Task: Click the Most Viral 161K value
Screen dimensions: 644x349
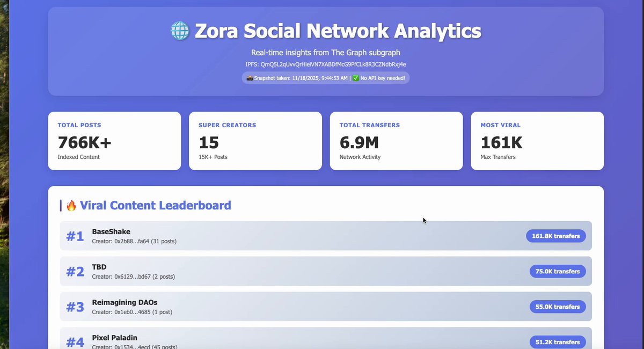Action: [501, 142]
